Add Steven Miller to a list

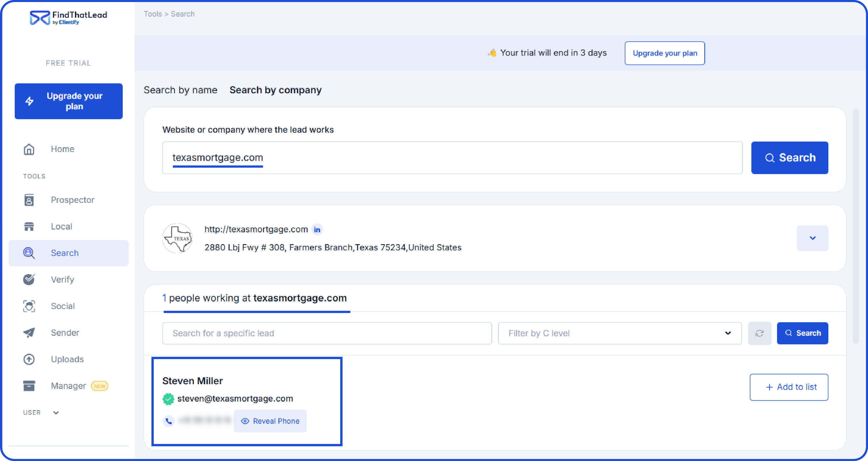pyautogui.click(x=789, y=387)
